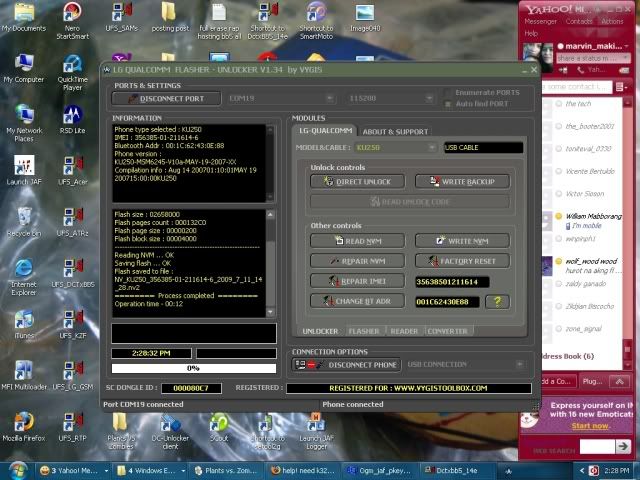Open the Messenger menu in Yahoo
The height and width of the screenshot is (480, 640).
(x=540, y=21)
